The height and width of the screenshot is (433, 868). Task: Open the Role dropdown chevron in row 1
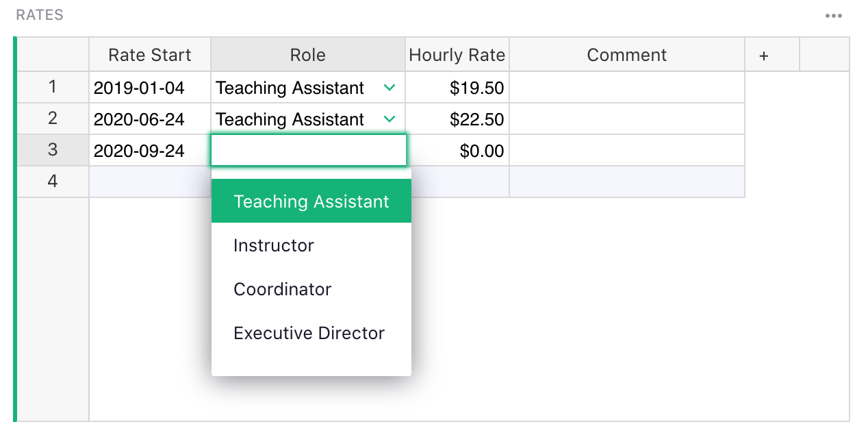(389, 88)
